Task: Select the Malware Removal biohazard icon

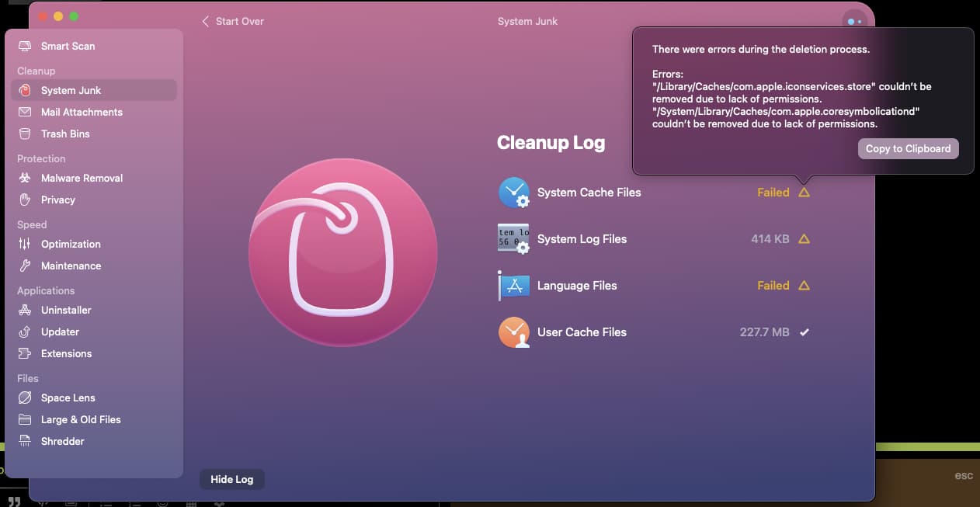Action: [25, 179]
